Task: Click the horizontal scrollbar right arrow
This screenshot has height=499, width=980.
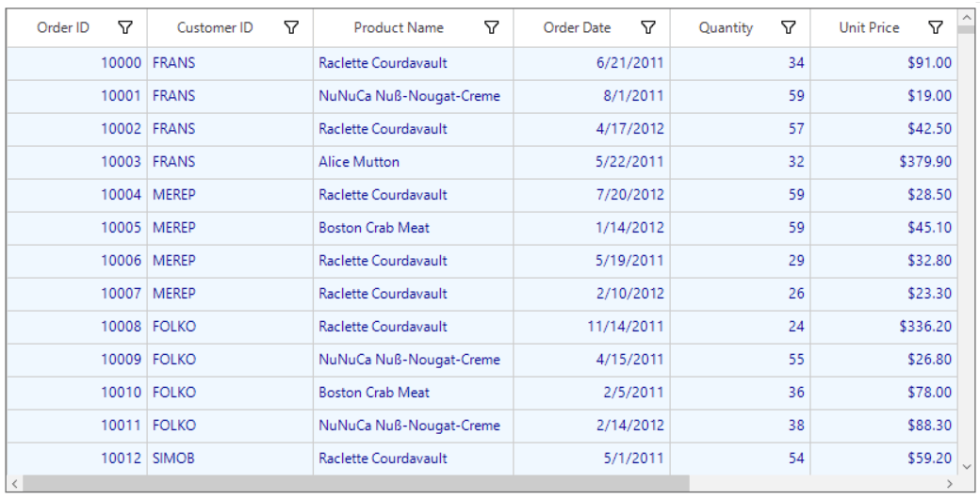Action: pyautogui.click(x=950, y=483)
